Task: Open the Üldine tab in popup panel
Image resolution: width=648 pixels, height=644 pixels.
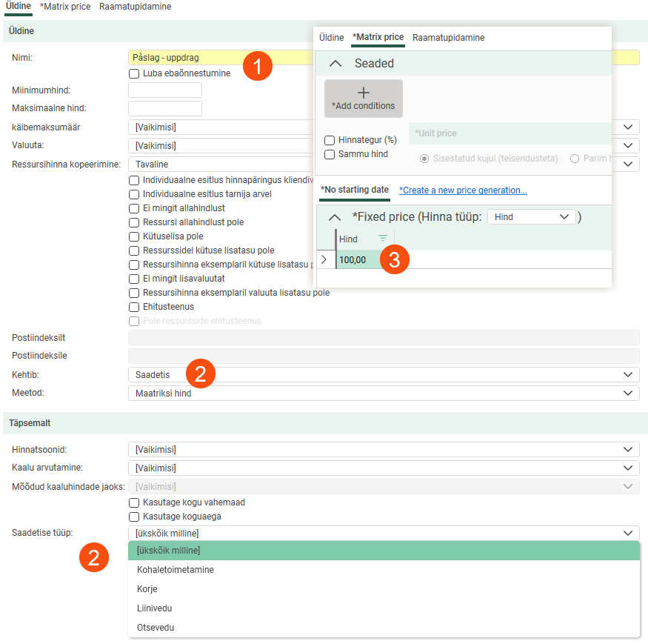Action: pyautogui.click(x=331, y=37)
